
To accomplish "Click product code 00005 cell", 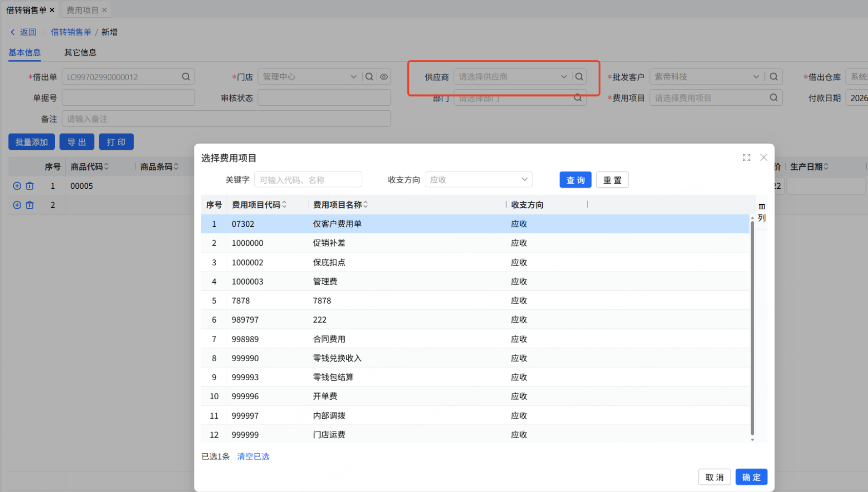I will click(82, 186).
